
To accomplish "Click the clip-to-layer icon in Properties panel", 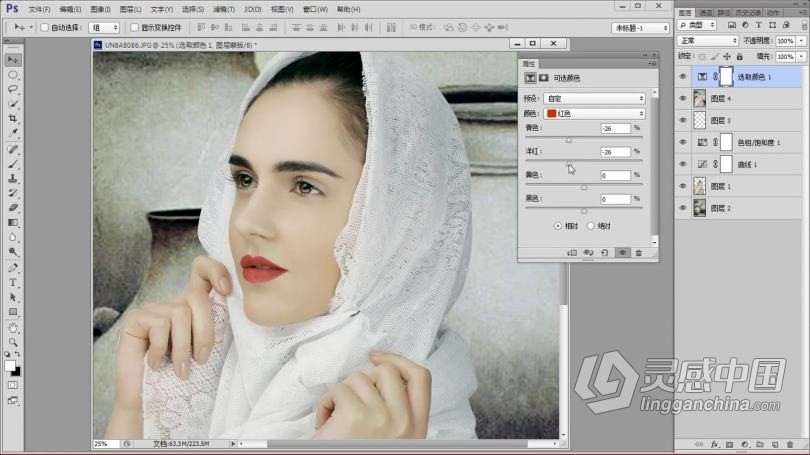I will click(x=572, y=253).
